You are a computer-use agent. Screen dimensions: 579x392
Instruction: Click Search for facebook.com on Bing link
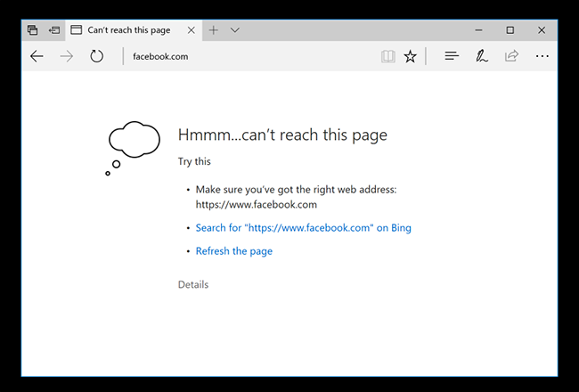pyautogui.click(x=303, y=227)
